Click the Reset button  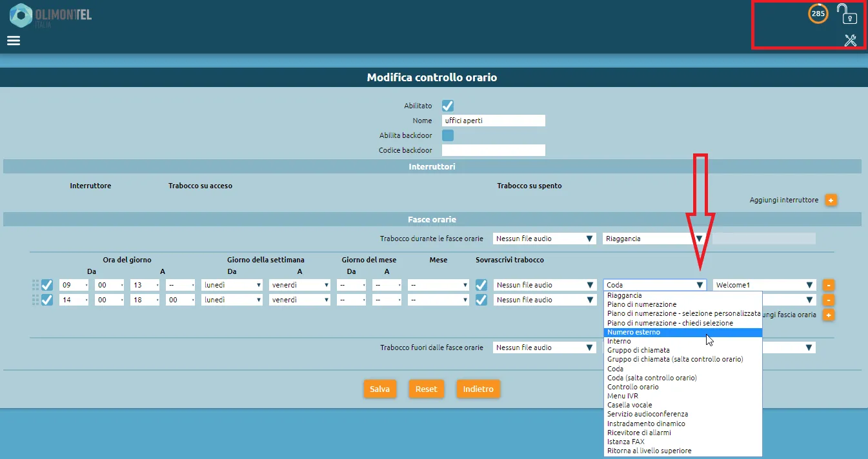point(426,389)
